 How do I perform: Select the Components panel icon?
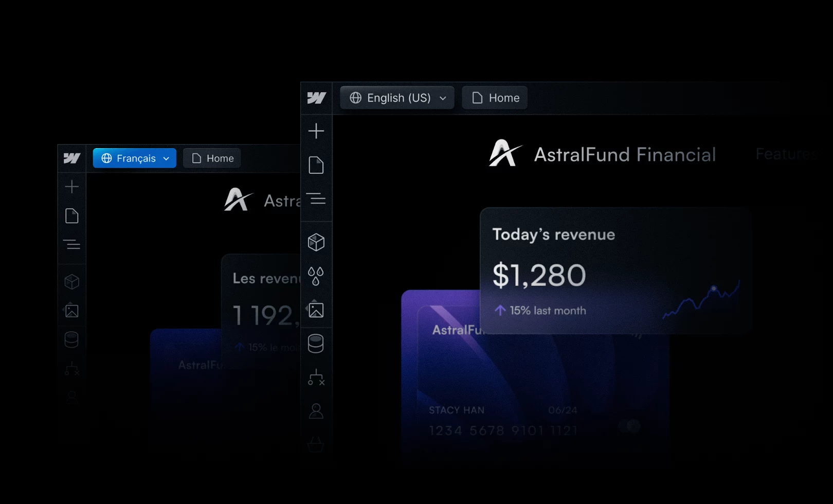(316, 242)
